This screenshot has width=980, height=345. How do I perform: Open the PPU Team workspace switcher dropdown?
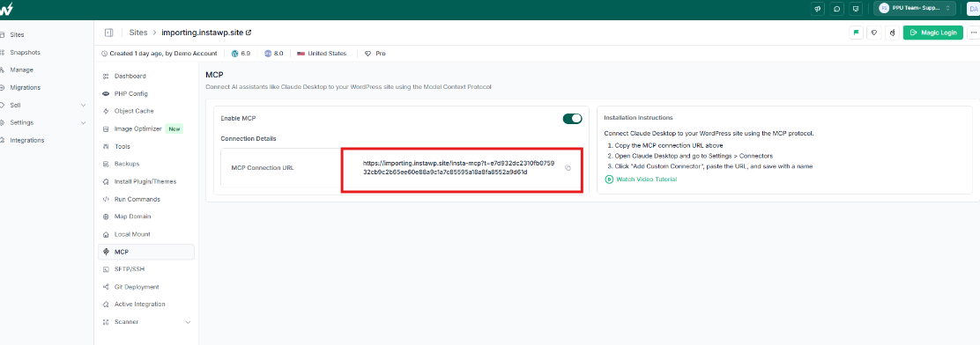(x=915, y=9)
